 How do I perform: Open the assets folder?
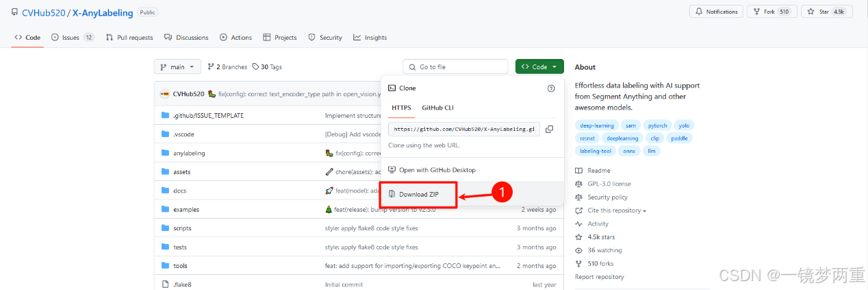[182, 172]
